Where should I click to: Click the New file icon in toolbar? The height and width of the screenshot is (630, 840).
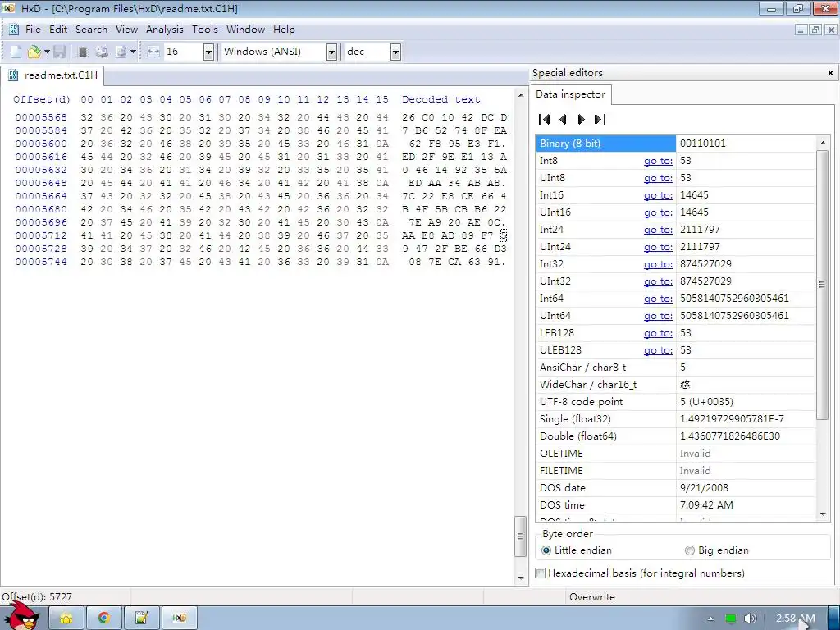click(x=16, y=52)
